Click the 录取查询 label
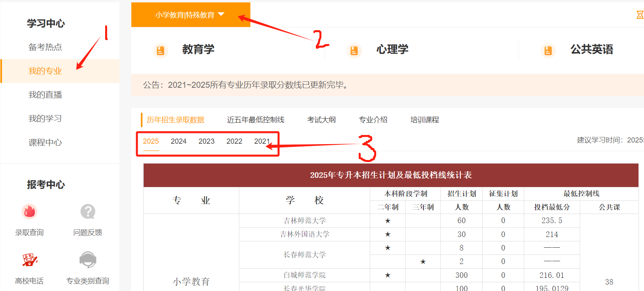This screenshot has width=644, height=291. pos(29,233)
